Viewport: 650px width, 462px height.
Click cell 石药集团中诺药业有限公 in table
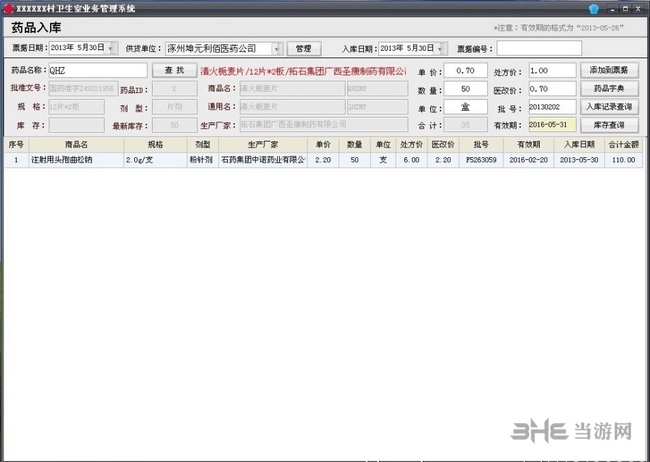(263, 160)
